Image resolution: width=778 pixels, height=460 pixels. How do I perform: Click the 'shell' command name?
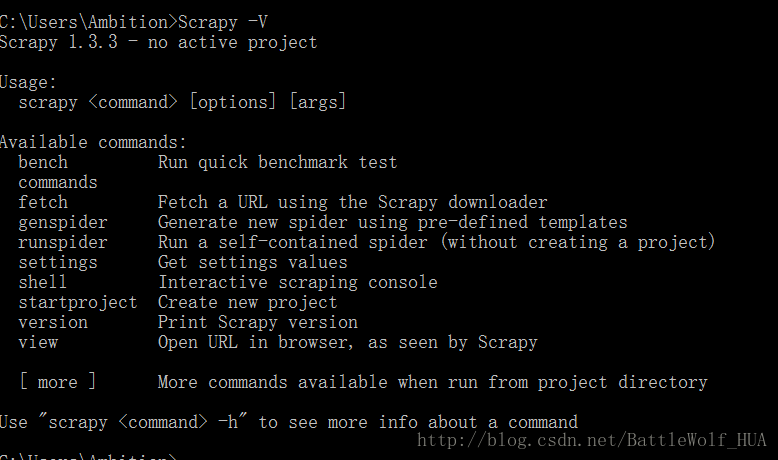coord(43,282)
